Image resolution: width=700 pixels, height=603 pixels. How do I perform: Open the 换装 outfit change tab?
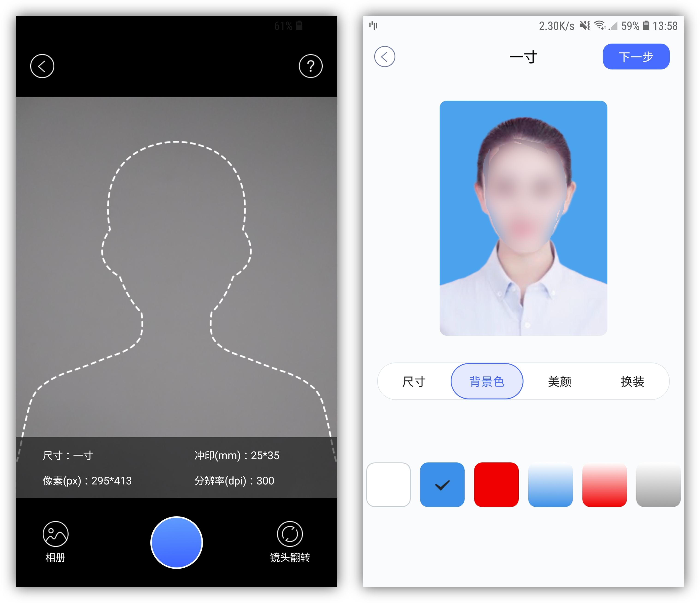coord(632,382)
